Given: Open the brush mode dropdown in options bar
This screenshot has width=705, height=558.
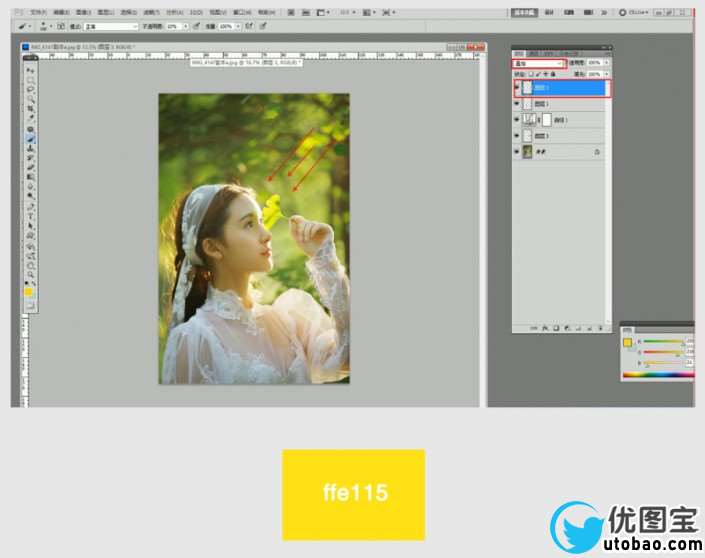Looking at the screenshot, I should [109, 26].
